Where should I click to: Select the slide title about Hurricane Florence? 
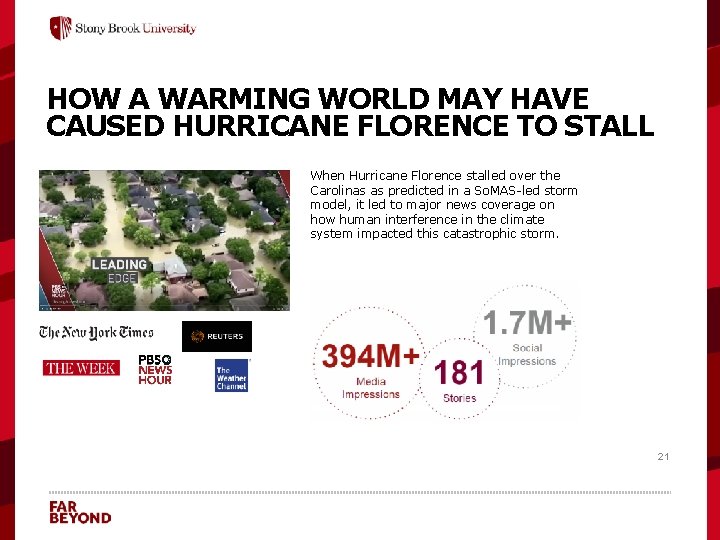click(350, 112)
